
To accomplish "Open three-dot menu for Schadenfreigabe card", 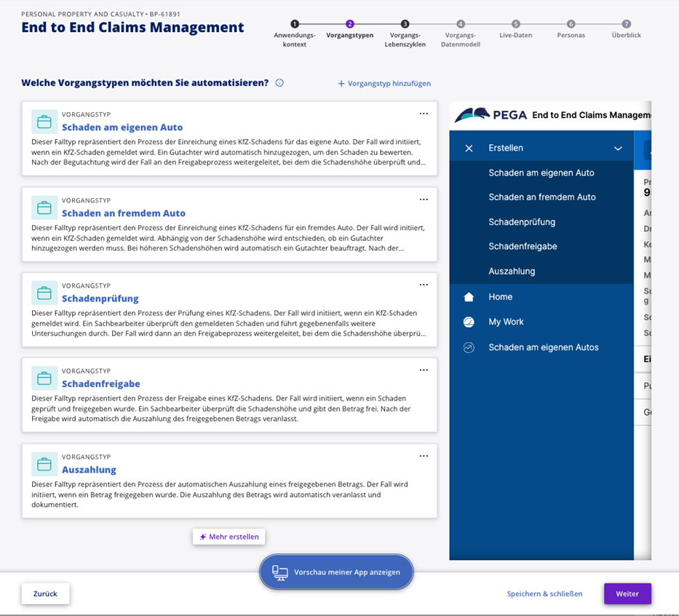I will [x=424, y=370].
